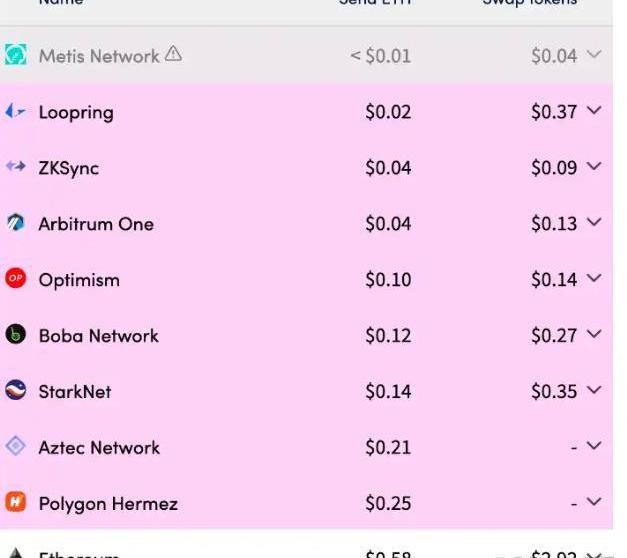The height and width of the screenshot is (558, 627).
Task: Click the Polygon Hermez logo icon
Action: [x=15, y=503]
